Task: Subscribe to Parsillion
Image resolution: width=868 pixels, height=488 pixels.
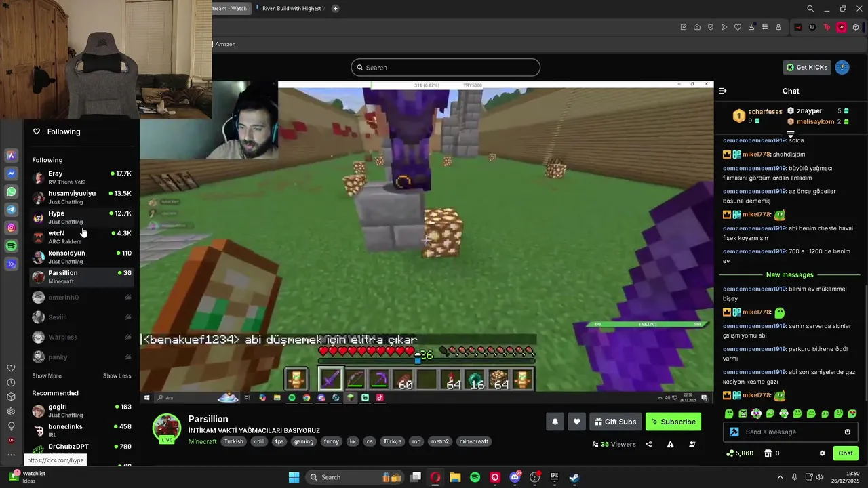Action: [673, 422]
